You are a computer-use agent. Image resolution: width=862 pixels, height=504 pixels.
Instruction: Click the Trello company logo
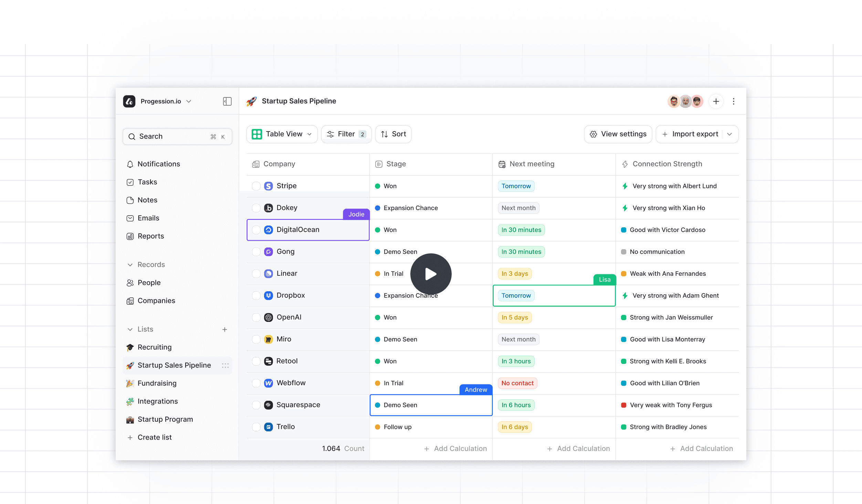269,427
